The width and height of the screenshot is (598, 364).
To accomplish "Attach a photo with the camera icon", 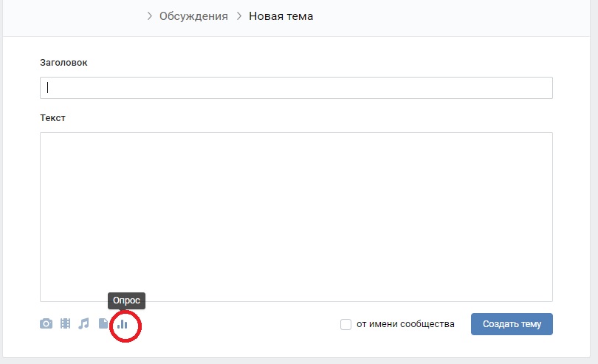I will pos(47,323).
